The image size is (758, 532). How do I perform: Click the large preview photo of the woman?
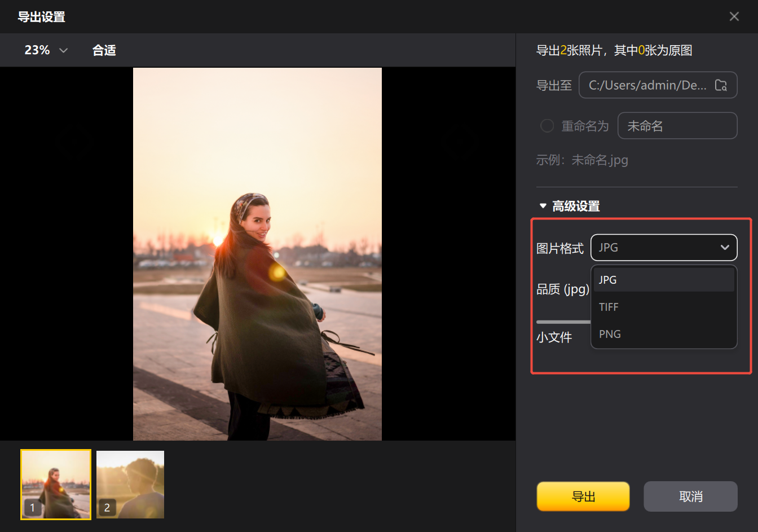[x=257, y=254]
